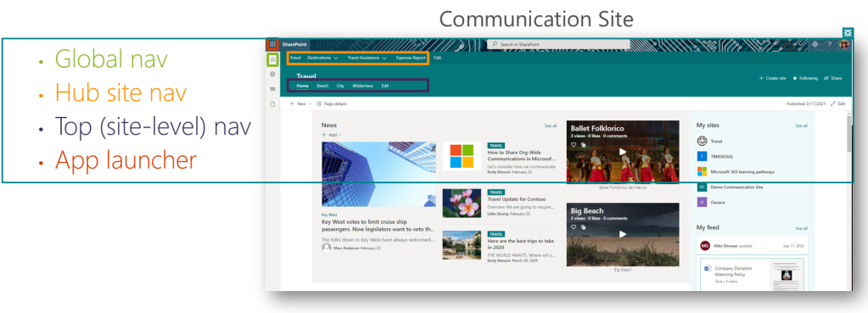Click the star icon beside Following
Viewport: 868px width, 313px height.
795,79
